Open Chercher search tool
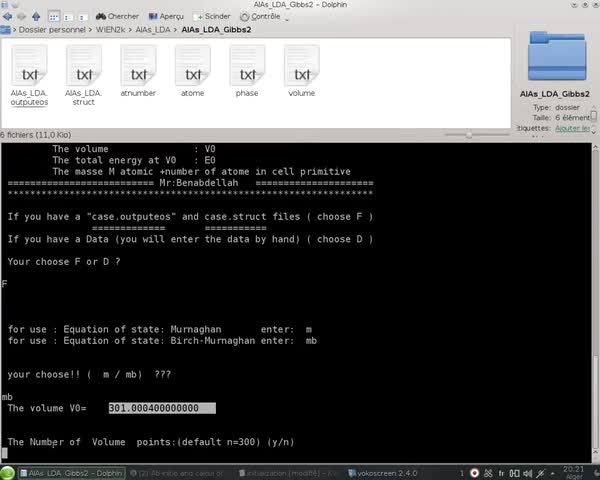600x480 pixels. [117, 16]
